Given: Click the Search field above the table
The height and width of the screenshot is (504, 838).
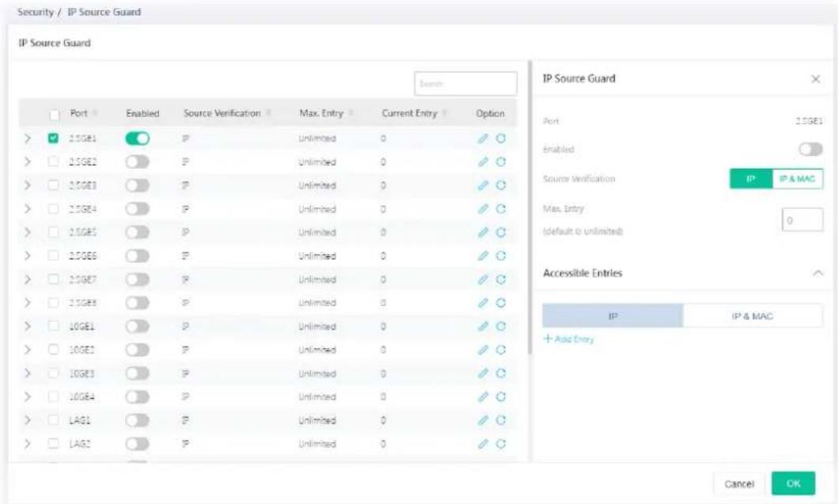Looking at the screenshot, I should tap(465, 84).
